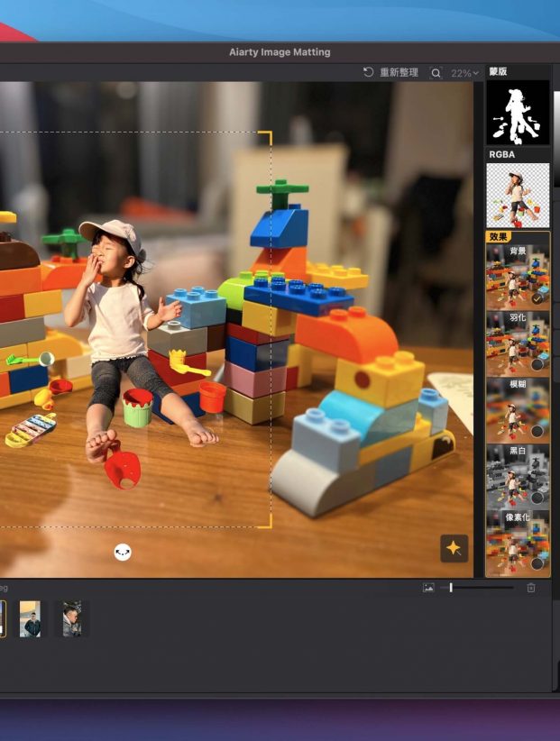Viewport: 560px width, 741px height.
Task: Click the 重新整理 reset button label
Action: coord(399,73)
